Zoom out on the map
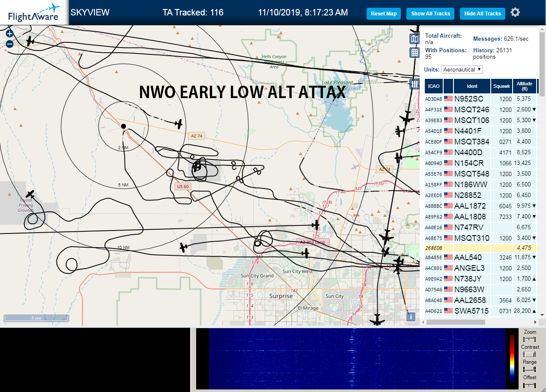Image resolution: width=546 pixels, height=392 pixels. (x=9, y=44)
